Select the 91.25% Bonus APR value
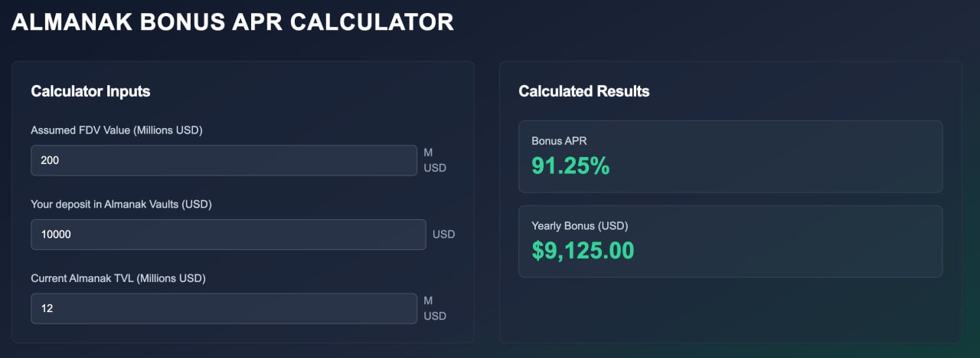The height and width of the screenshot is (358, 980). point(570,166)
